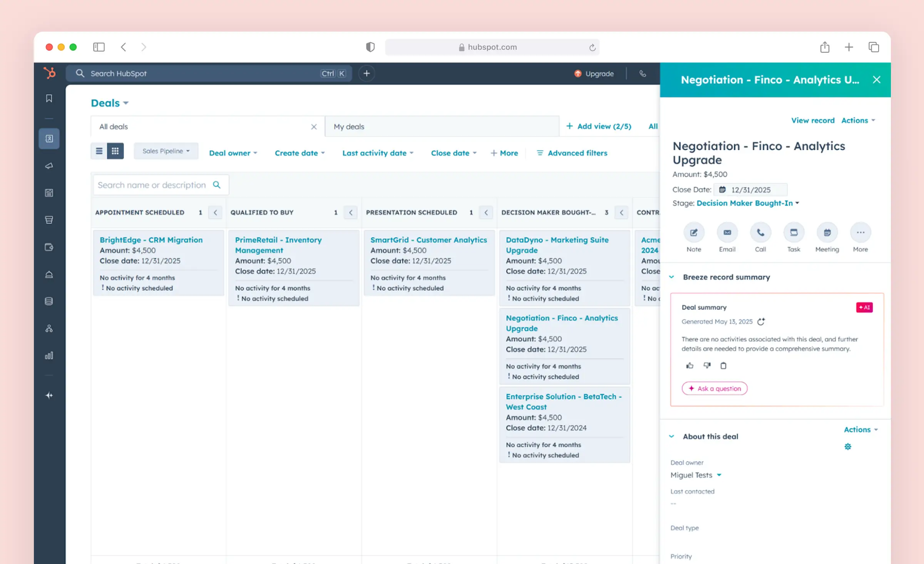Click the search magnifier in deals search box
The image size is (924, 564).
coord(217,185)
